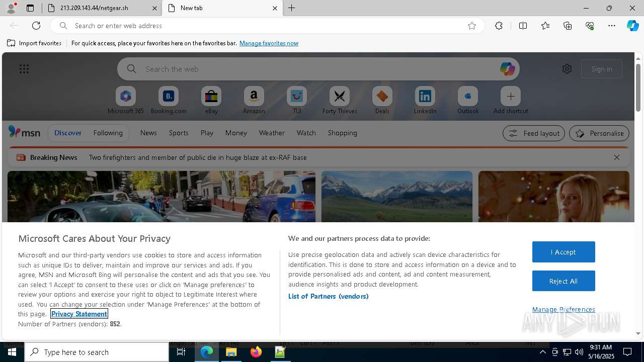Open the MSN apps grid launcher
Image resolution: width=644 pixels, height=362 pixels.
24,69
